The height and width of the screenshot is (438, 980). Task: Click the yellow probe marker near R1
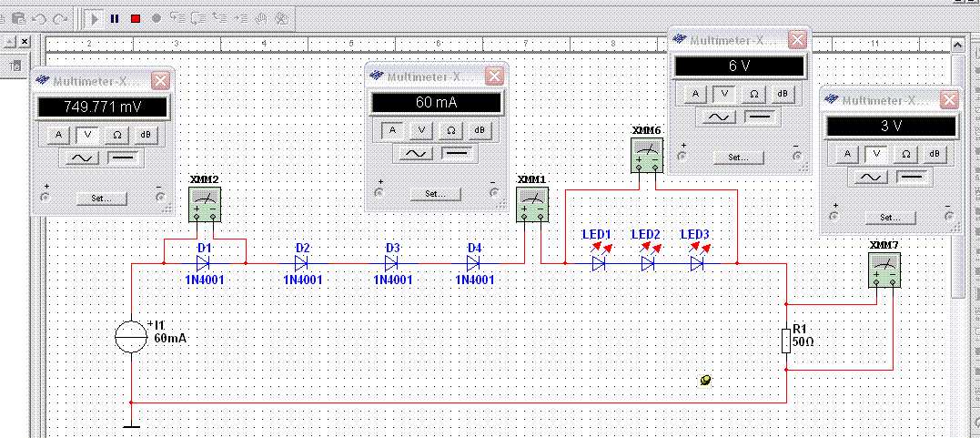705,380
